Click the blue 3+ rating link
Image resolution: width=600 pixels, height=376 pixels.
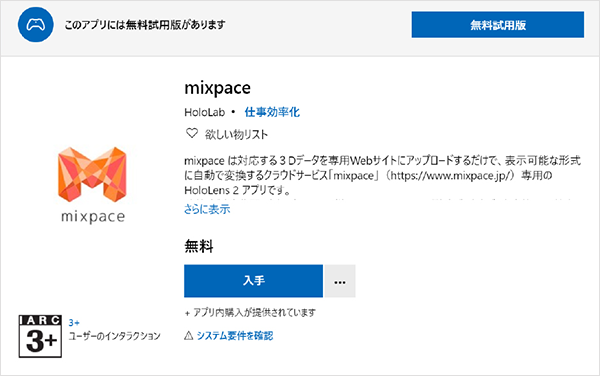(x=74, y=322)
